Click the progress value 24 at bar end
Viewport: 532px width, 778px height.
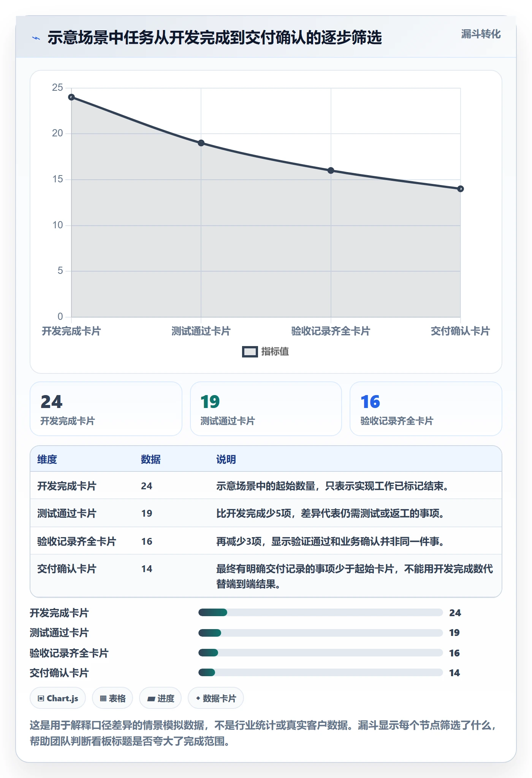[455, 613]
